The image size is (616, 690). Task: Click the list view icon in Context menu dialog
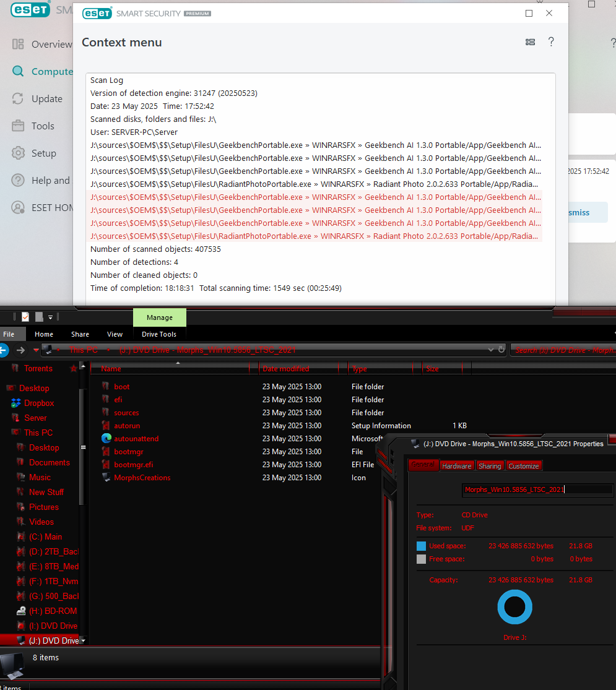click(530, 42)
